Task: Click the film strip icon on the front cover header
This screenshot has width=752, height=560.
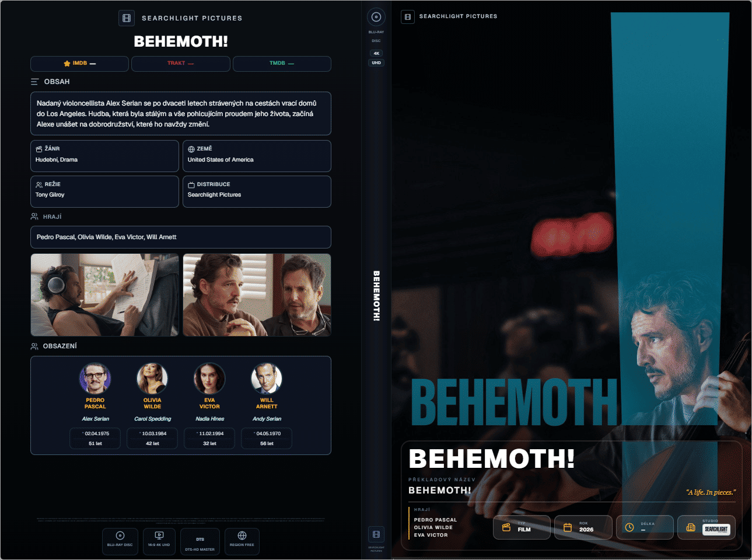Action: click(x=408, y=17)
